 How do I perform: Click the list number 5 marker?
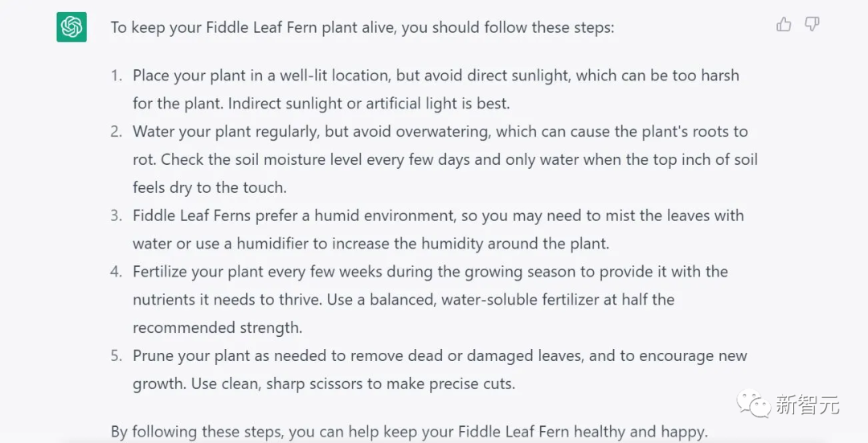pos(117,355)
